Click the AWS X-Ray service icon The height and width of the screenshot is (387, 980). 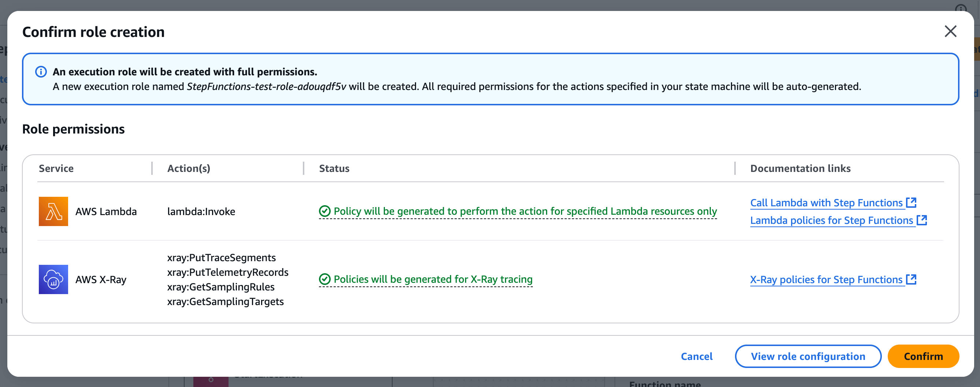(53, 279)
